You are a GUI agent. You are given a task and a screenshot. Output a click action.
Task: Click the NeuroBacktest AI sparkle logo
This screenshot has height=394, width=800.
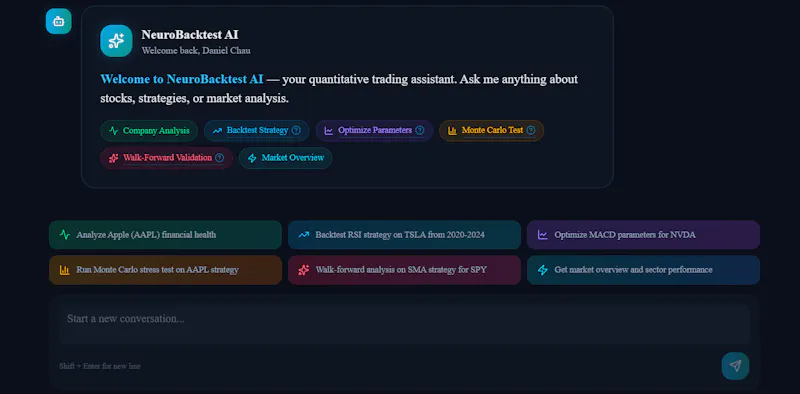116,41
